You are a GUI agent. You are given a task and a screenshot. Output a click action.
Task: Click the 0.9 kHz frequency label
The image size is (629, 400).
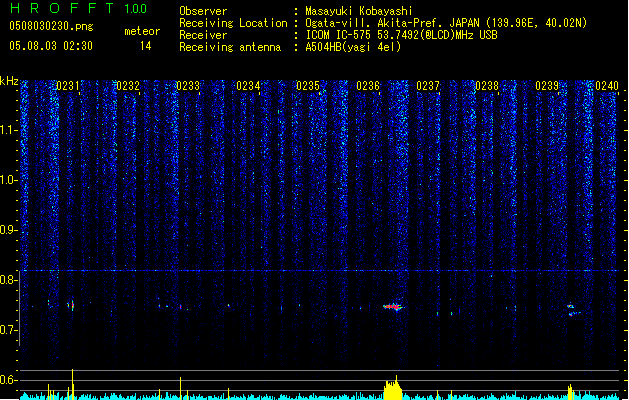coord(8,230)
